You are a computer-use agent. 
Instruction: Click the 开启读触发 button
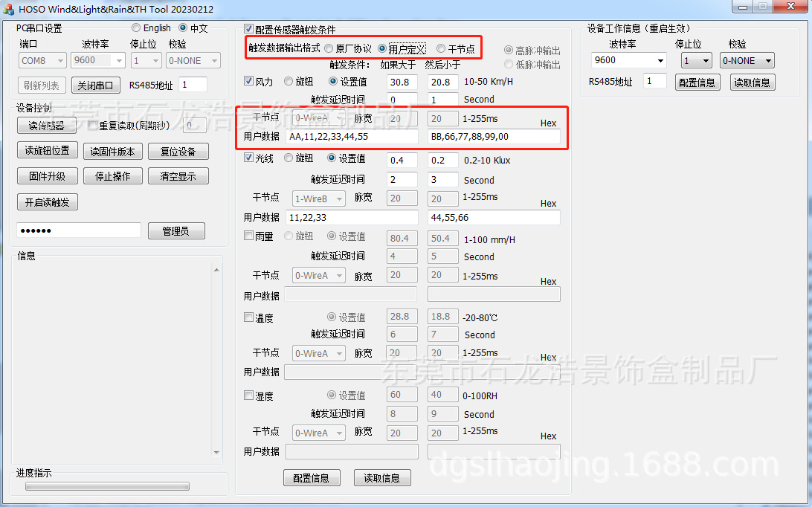coord(47,201)
